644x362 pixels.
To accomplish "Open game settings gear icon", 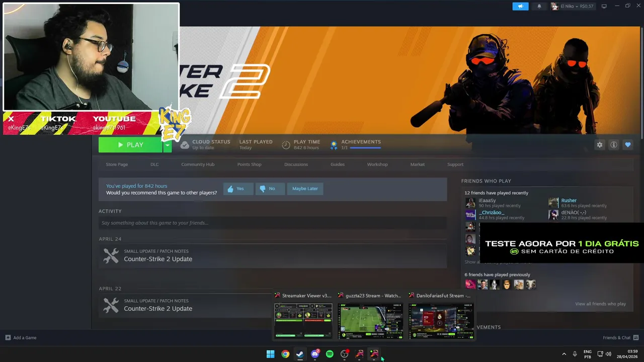I will (600, 145).
